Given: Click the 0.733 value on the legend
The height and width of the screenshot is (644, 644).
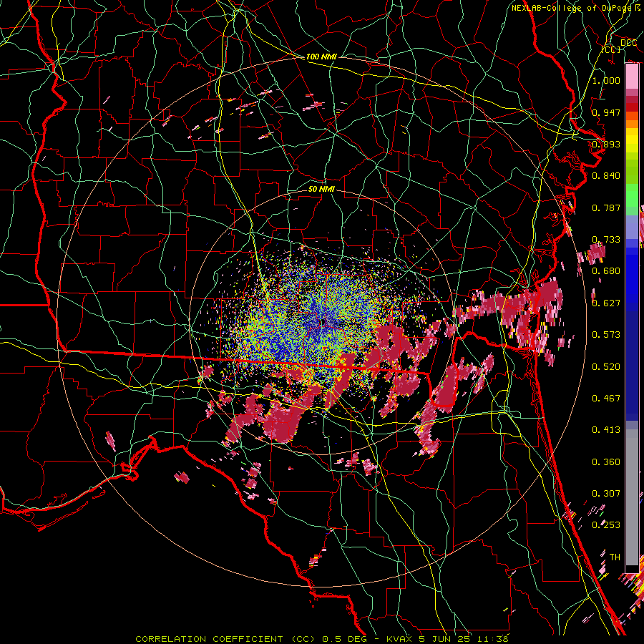Looking at the screenshot, I should coord(606,240).
